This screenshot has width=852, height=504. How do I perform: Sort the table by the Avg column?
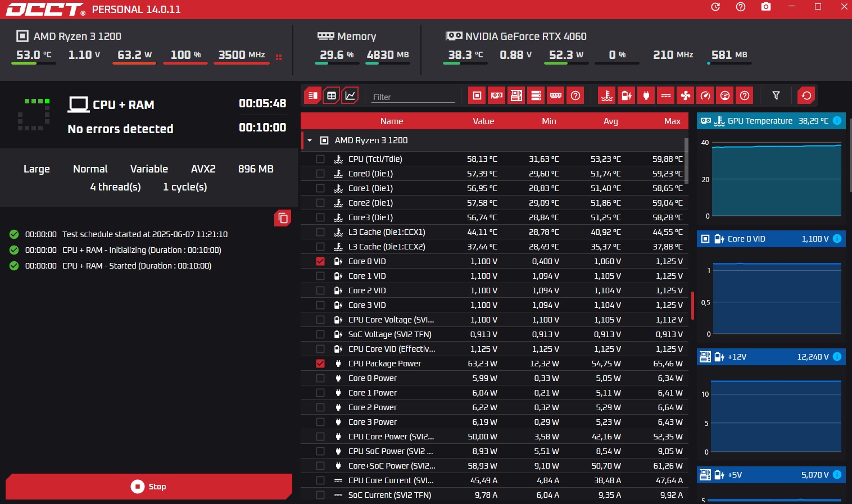click(611, 121)
